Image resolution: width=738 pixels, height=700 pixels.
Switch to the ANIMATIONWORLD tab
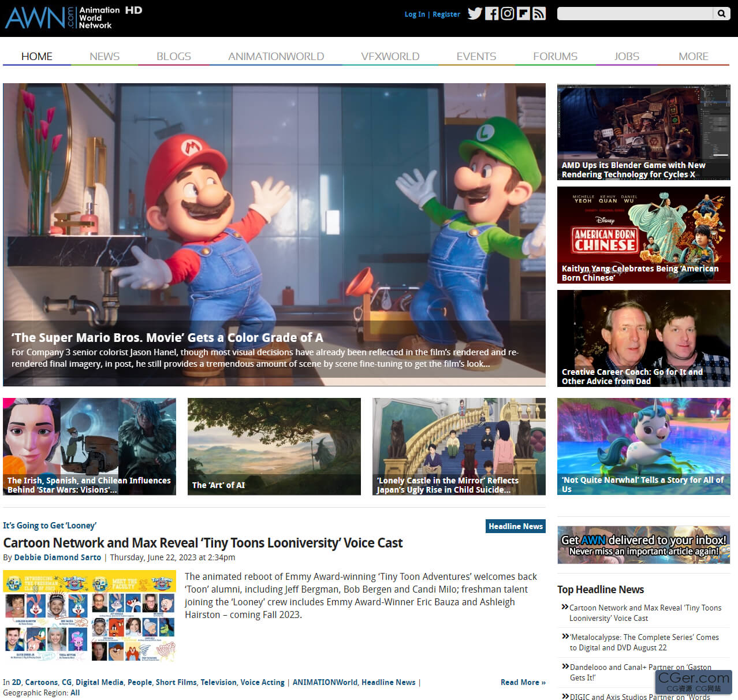276,56
